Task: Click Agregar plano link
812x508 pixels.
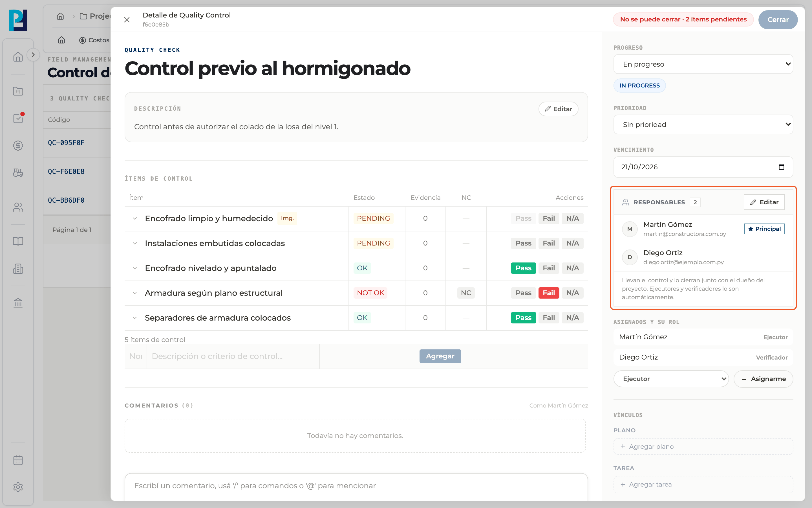Action: [x=703, y=446]
